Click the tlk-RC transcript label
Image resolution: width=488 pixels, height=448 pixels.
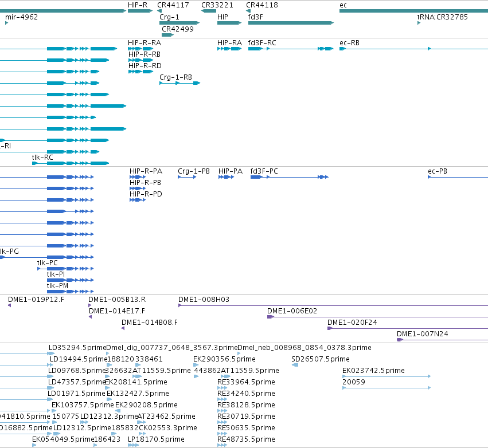tap(42, 158)
